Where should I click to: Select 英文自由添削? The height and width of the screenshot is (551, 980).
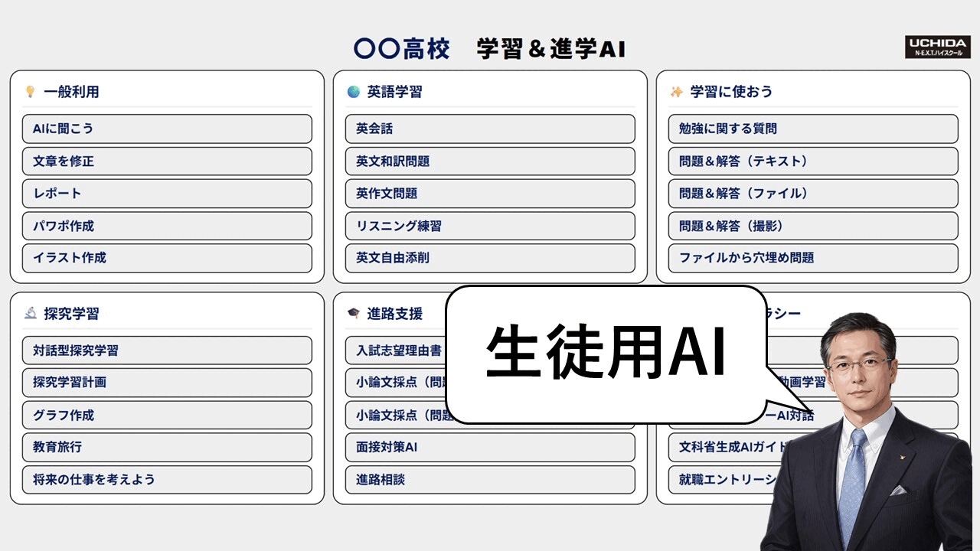click(489, 258)
